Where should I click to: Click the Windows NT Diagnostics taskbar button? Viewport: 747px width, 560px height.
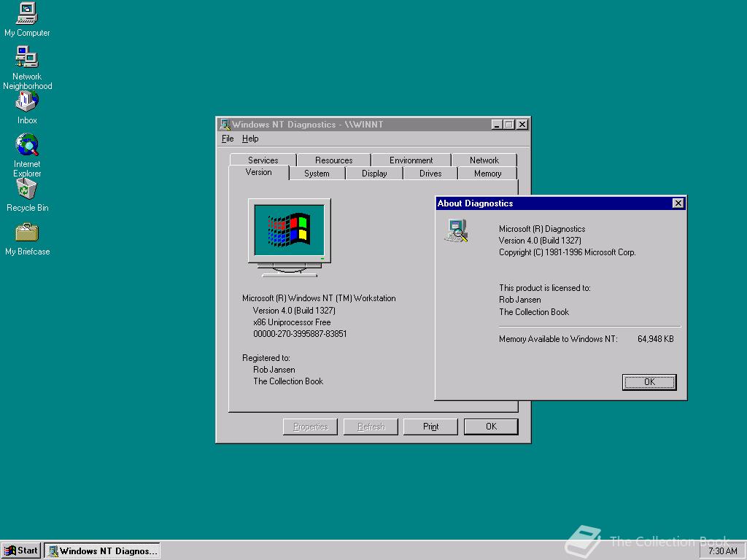coord(102,551)
